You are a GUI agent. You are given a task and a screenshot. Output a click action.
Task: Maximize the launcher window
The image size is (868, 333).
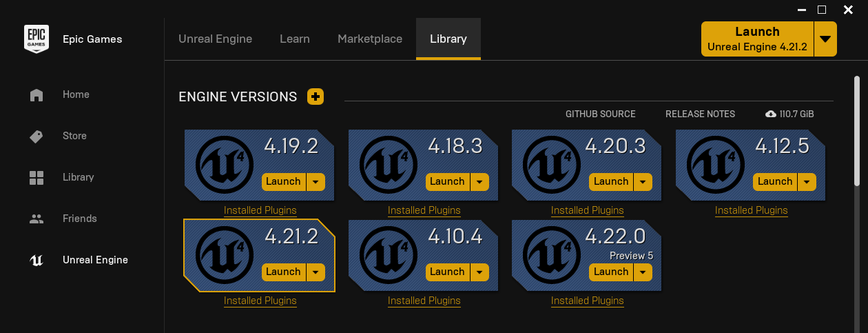[822, 10]
